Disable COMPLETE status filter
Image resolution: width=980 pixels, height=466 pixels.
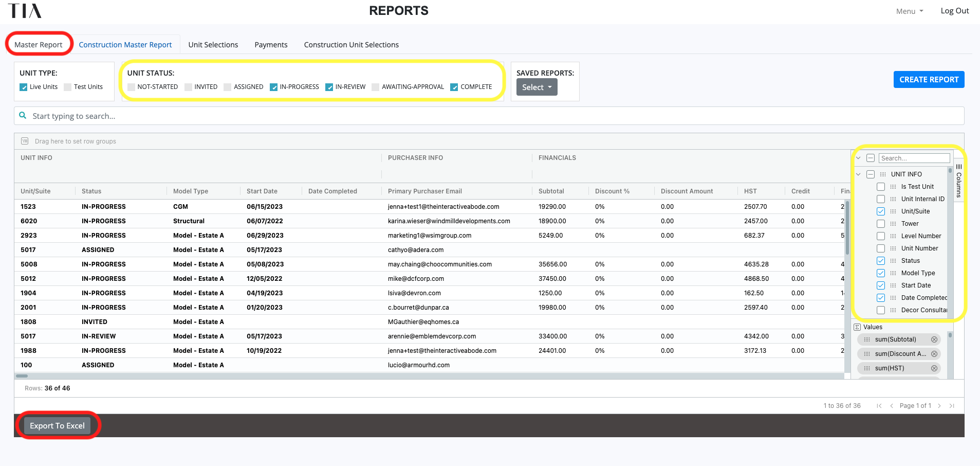(x=454, y=87)
